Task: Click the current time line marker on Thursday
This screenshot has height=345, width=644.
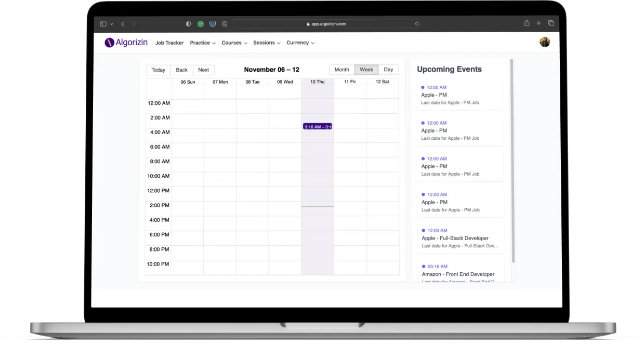Action: [318, 207]
